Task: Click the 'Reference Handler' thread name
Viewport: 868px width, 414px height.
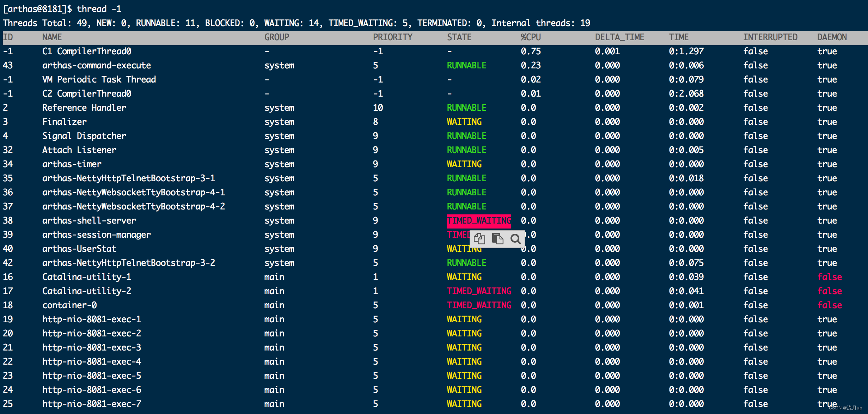Action: [x=84, y=108]
